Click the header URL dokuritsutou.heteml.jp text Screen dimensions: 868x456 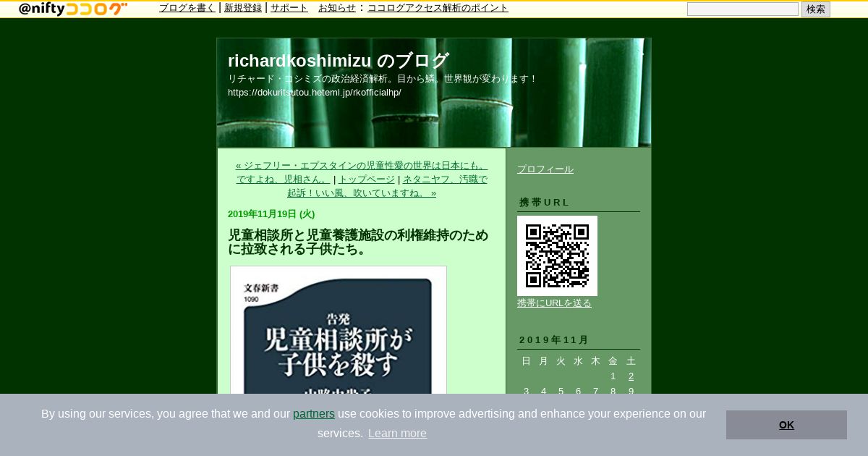(314, 93)
